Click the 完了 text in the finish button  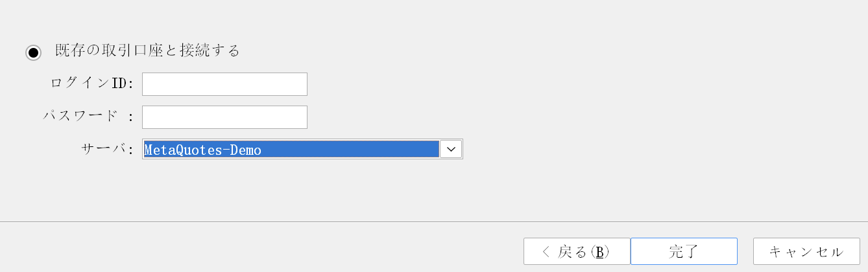(x=683, y=251)
